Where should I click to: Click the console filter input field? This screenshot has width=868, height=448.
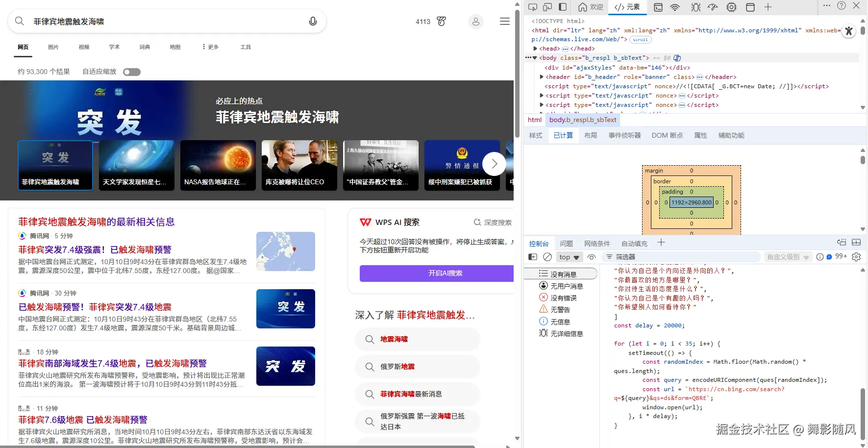[x=680, y=257]
